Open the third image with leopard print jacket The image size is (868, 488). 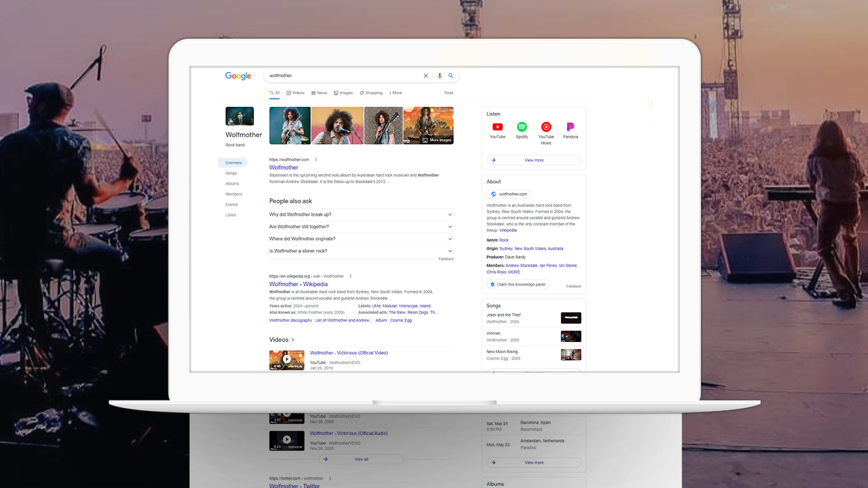383,125
